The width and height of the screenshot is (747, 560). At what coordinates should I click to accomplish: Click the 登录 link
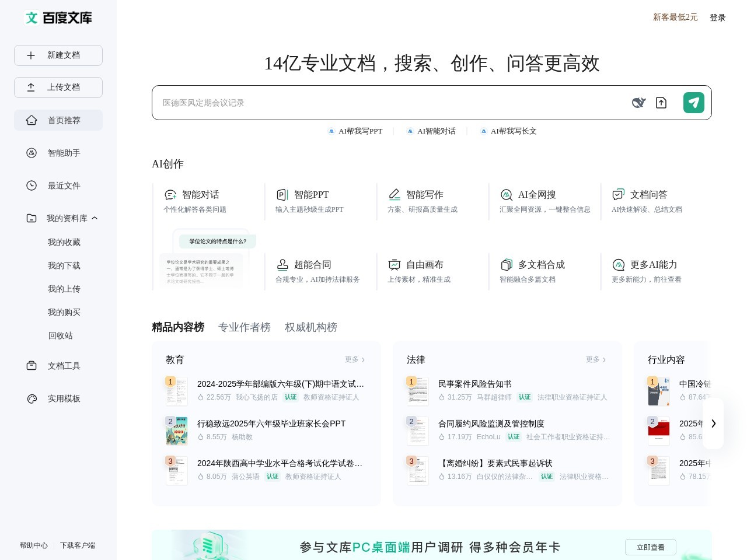click(717, 17)
